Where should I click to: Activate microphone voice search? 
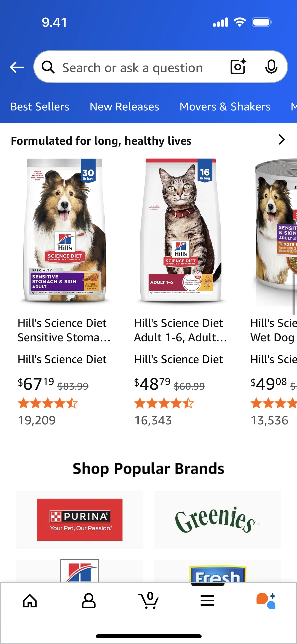click(271, 67)
